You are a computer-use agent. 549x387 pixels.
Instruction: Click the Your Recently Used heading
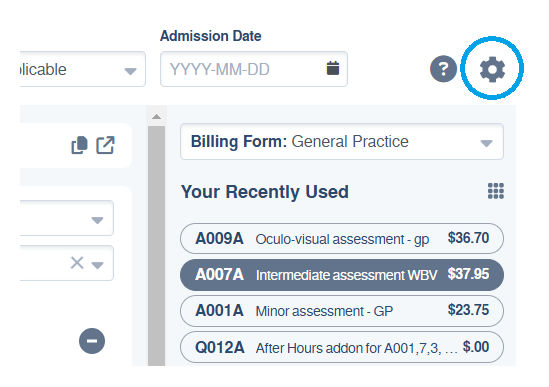pyautogui.click(x=265, y=192)
